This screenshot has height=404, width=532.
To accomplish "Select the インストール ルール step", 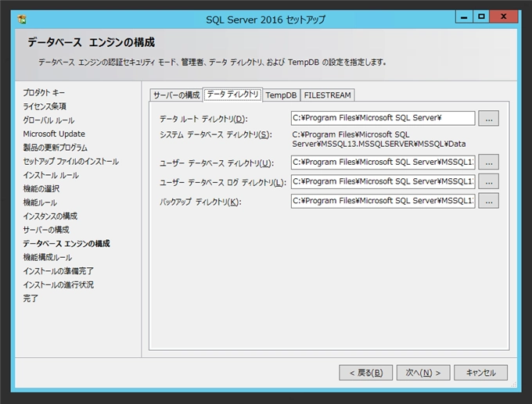I will [51, 175].
